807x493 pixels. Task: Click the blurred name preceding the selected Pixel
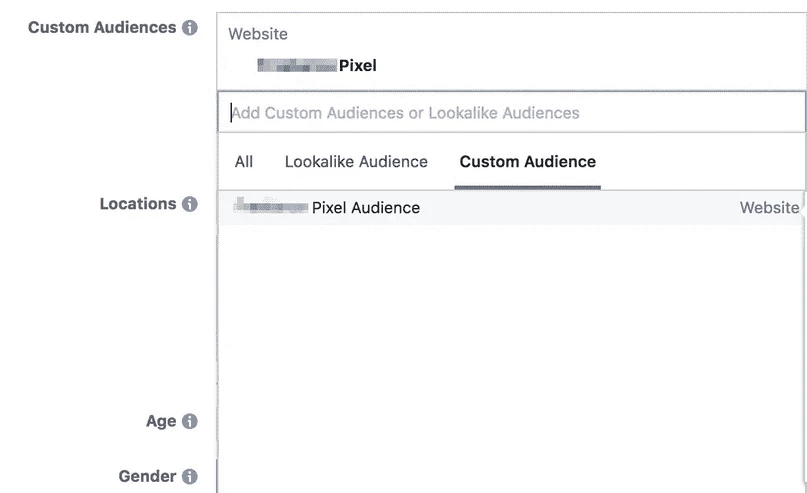coord(297,65)
